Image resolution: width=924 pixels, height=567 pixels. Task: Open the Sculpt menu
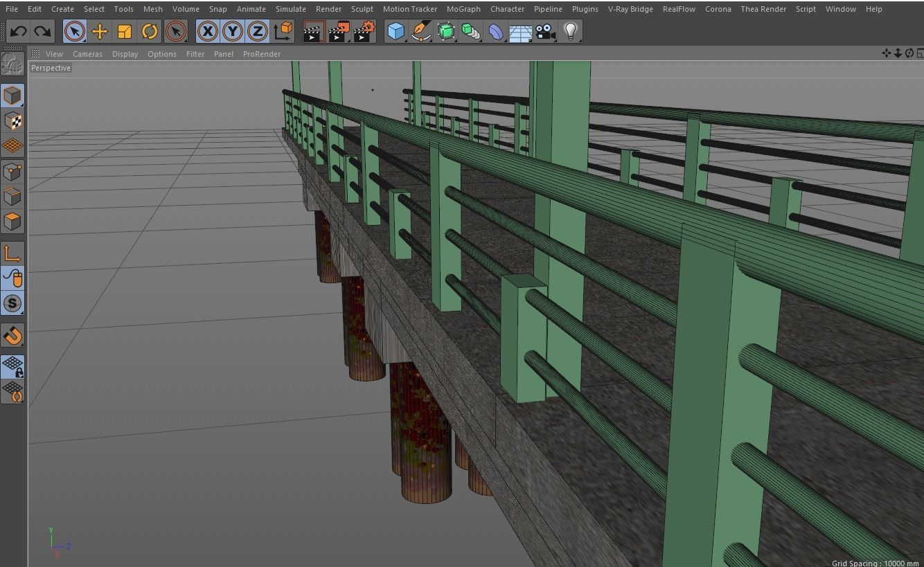pos(362,9)
